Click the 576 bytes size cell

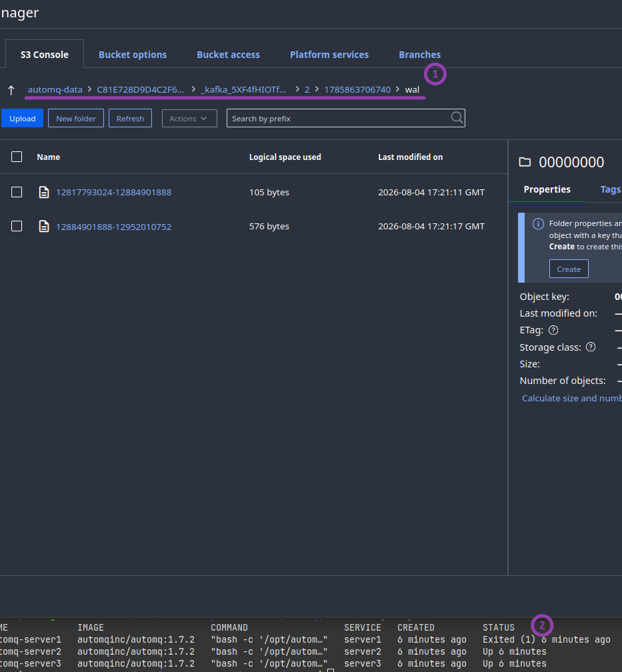coord(269,226)
